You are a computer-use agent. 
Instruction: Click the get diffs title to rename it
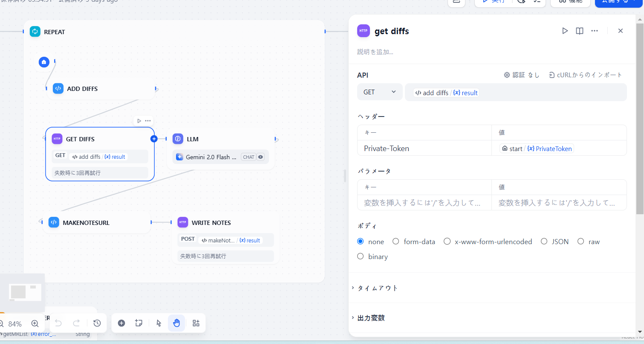coord(392,31)
